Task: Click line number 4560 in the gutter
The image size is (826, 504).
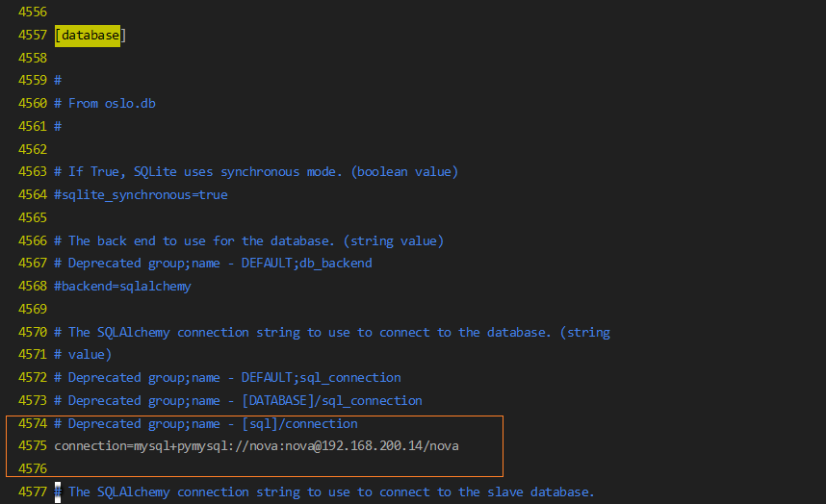Action: 33,103
